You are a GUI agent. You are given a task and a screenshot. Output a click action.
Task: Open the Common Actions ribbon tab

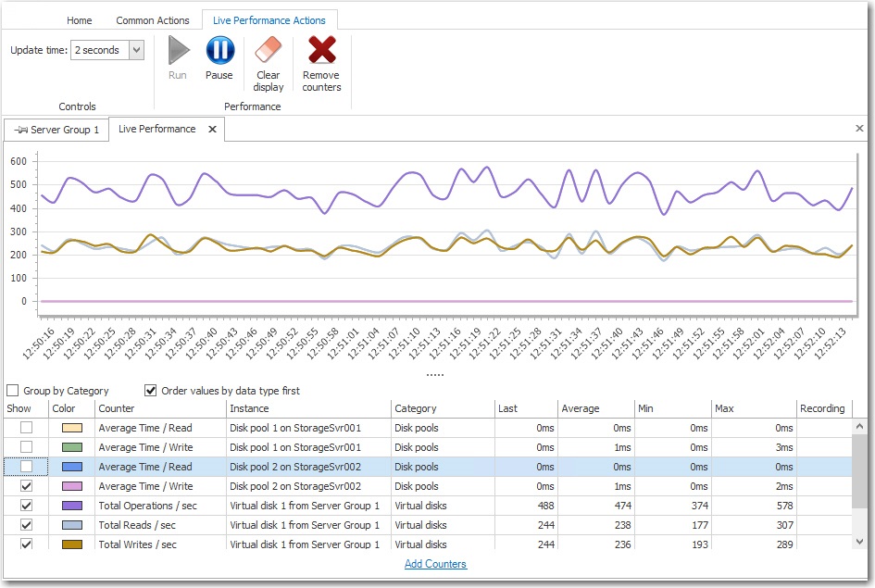pyautogui.click(x=153, y=20)
